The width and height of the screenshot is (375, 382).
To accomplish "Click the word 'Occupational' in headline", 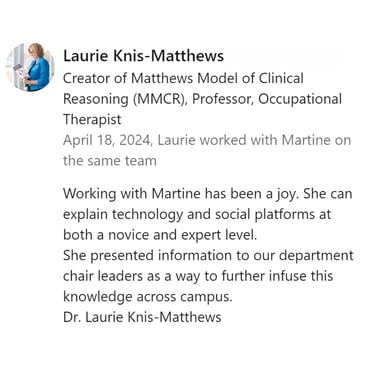I will point(300,99).
